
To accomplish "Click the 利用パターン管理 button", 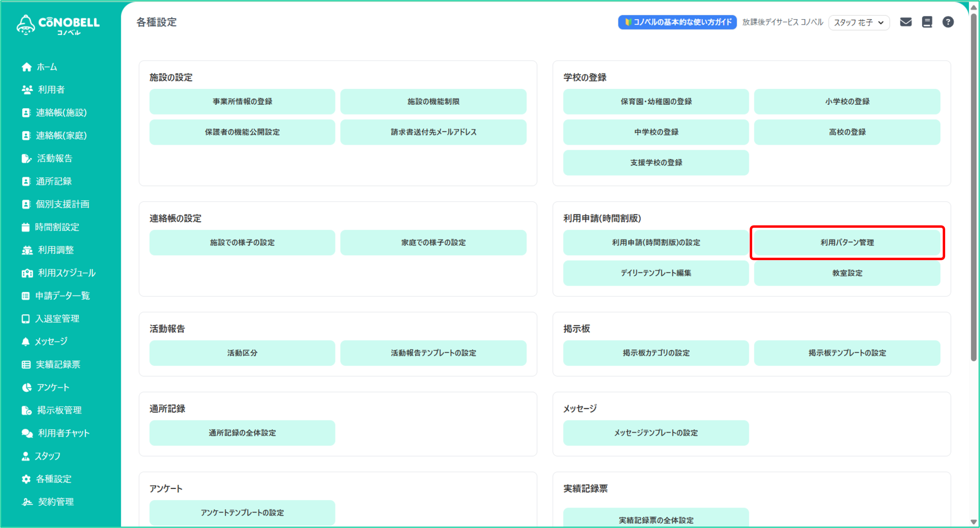I will (x=847, y=243).
